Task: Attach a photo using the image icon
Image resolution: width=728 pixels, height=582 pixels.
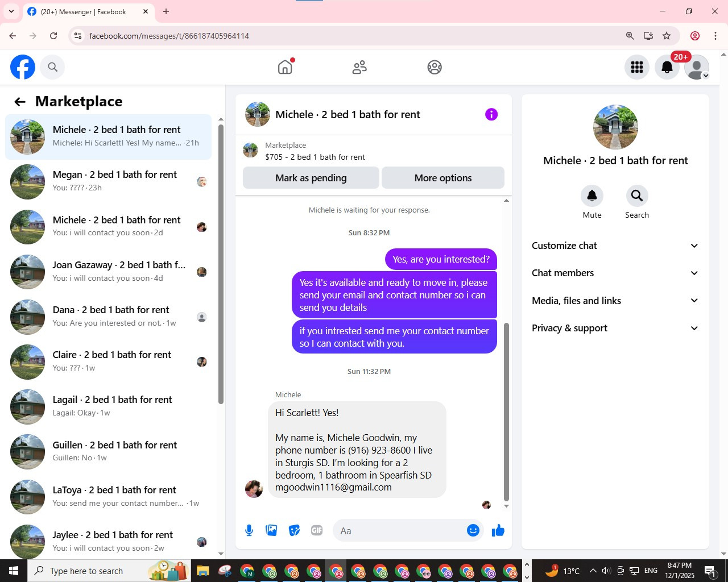Action: coord(272,530)
